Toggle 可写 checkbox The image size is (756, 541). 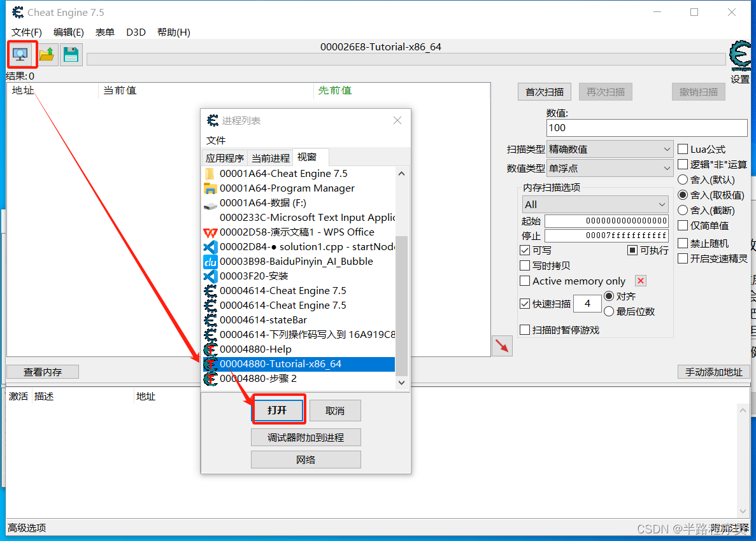(x=525, y=251)
